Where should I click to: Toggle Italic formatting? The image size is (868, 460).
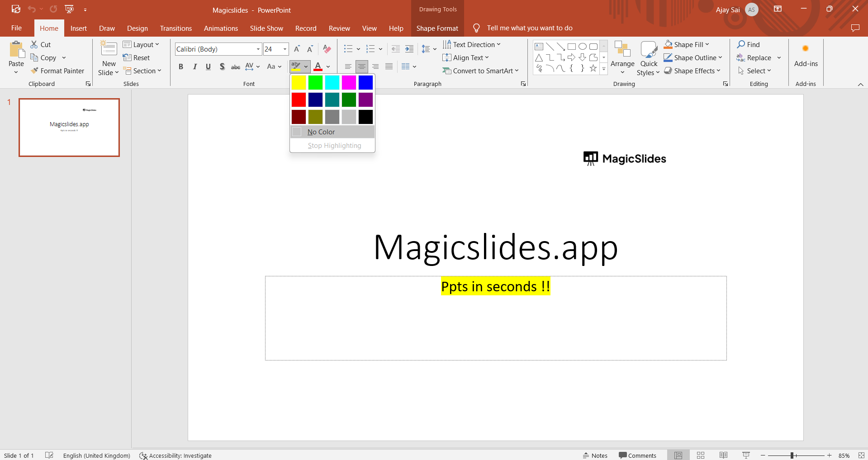(194, 66)
